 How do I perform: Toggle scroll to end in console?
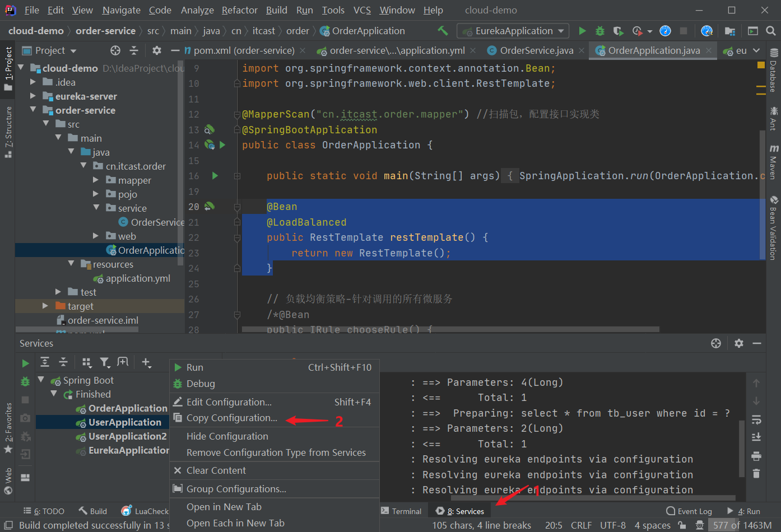click(756, 437)
